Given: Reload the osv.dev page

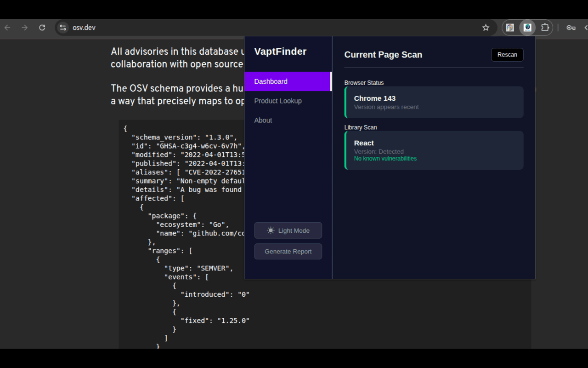Looking at the screenshot, I should 42,28.
